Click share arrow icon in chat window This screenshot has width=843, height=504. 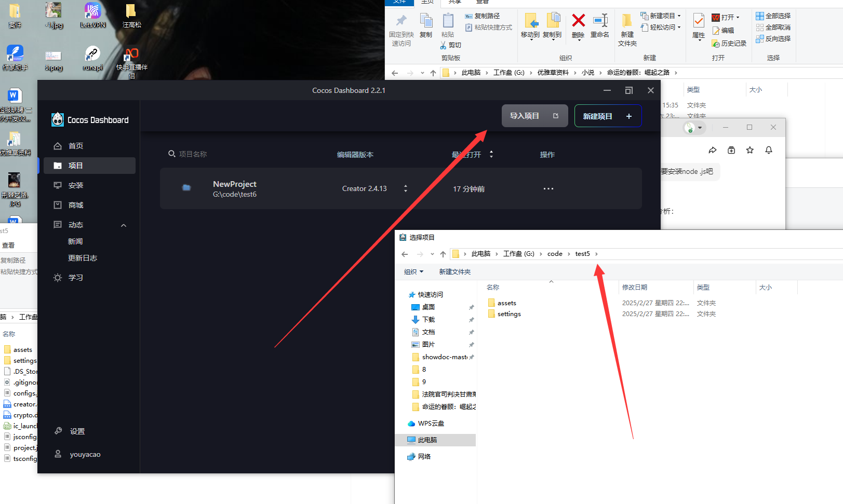pyautogui.click(x=713, y=150)
